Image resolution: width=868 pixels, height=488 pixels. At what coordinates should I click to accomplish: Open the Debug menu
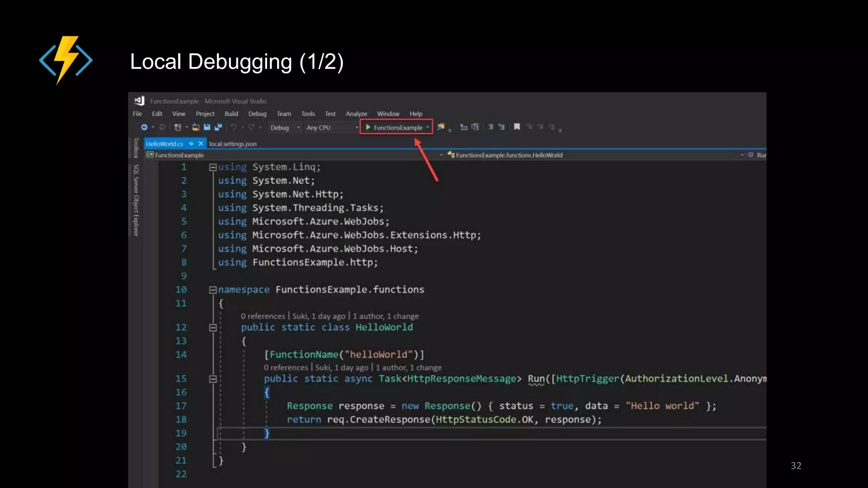257,114
